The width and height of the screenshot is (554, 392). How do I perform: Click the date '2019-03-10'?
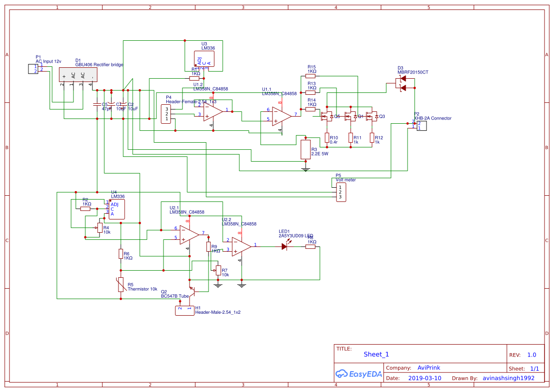[x=425, y=378]
